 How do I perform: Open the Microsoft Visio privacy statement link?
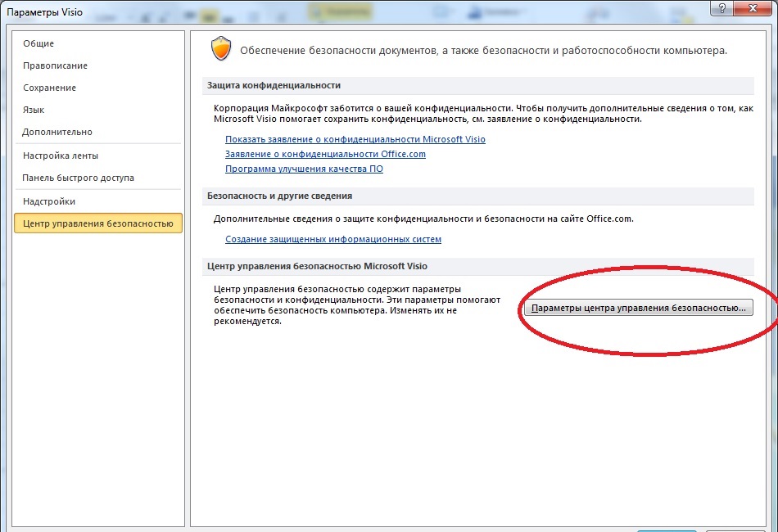point(355,139)
